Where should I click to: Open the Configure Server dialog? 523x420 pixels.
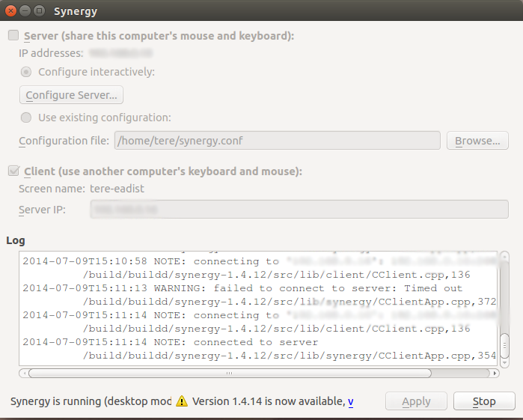71,95
